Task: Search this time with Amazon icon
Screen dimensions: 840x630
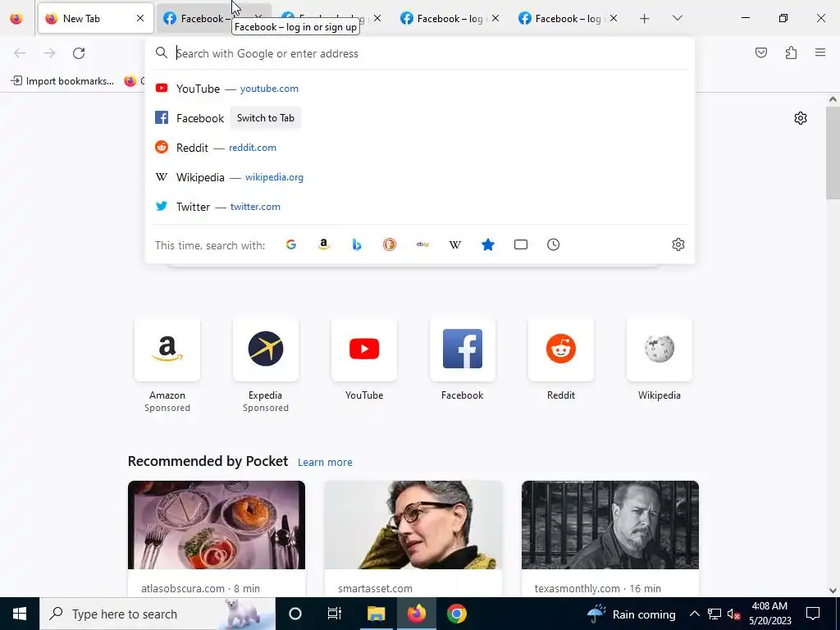Action: click(x=323, y=244)
